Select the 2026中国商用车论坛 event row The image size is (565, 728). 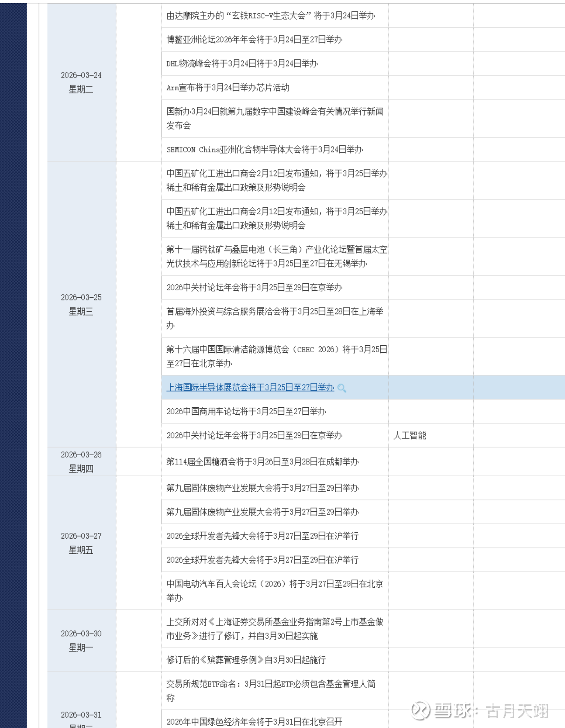pos(246,412)
